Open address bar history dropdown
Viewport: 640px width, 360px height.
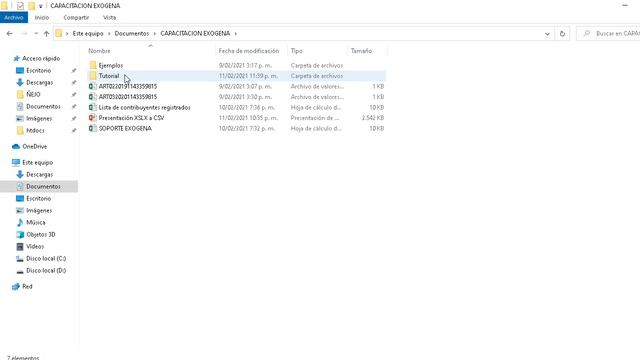pos(547,34)
